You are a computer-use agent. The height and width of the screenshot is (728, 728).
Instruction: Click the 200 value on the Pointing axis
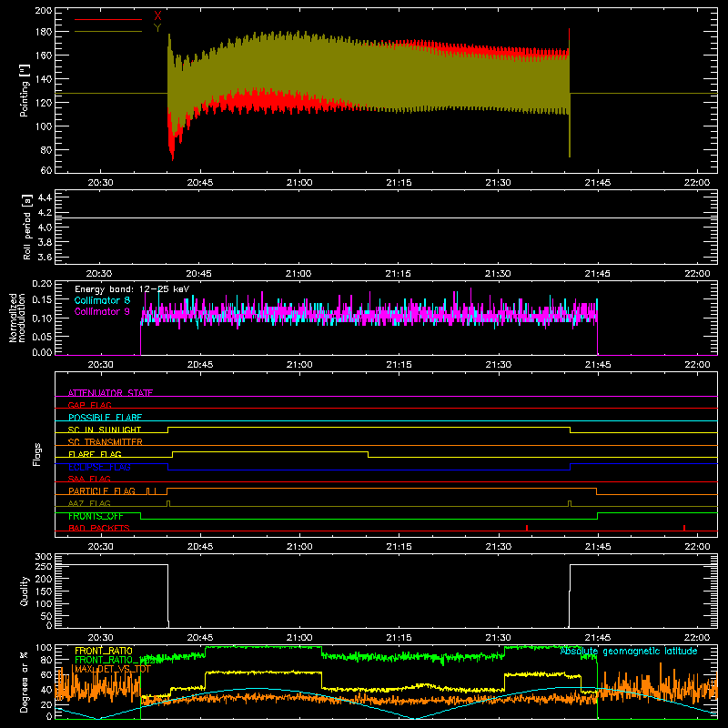pos(44,10)
